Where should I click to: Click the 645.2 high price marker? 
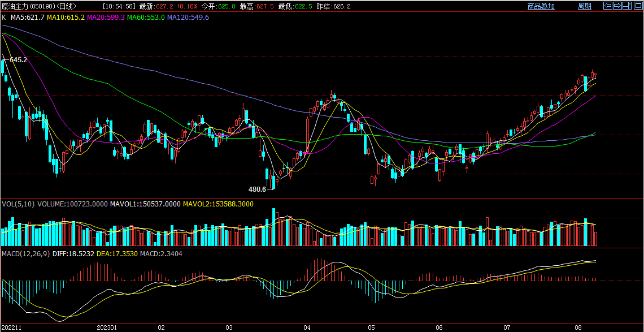(18, 59)
